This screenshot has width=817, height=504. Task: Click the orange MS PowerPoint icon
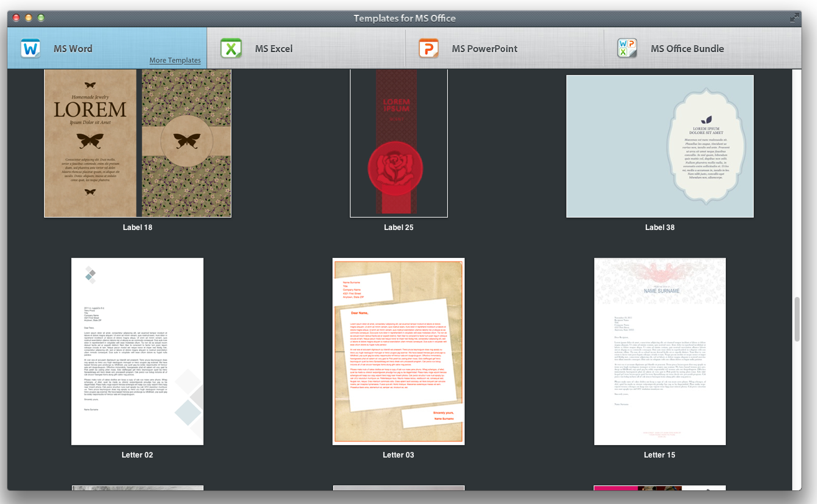(429, 48)
